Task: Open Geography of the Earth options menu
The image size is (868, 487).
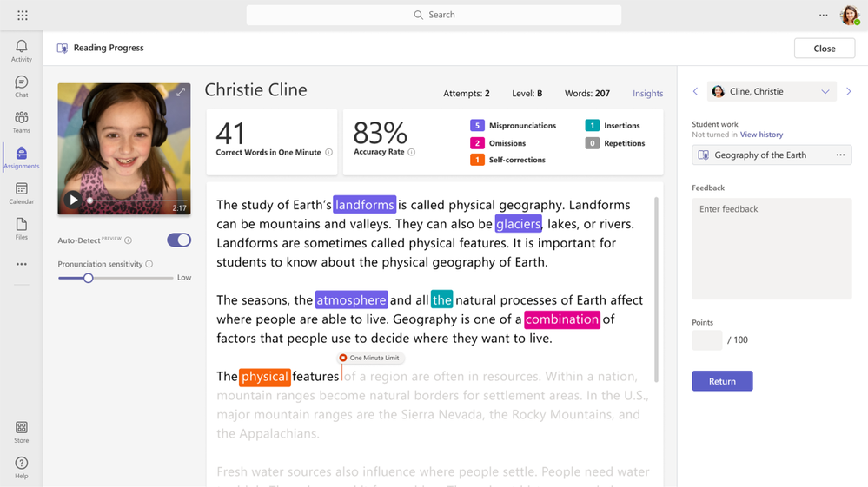Action: 840,155
